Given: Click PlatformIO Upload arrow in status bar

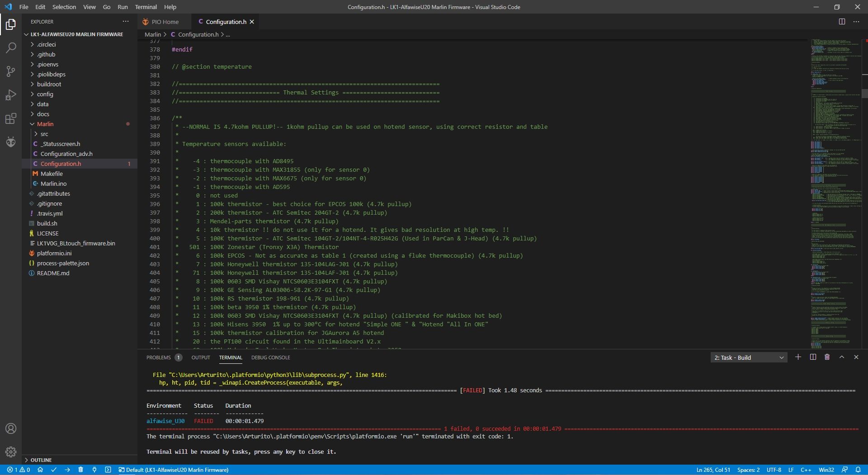Looking at the screenshot, I should coord(67,470).
